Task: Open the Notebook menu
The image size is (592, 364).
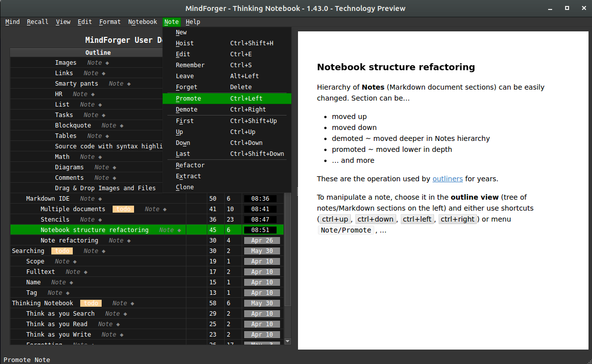Action: pyautogui.click(x=143, y=22)
